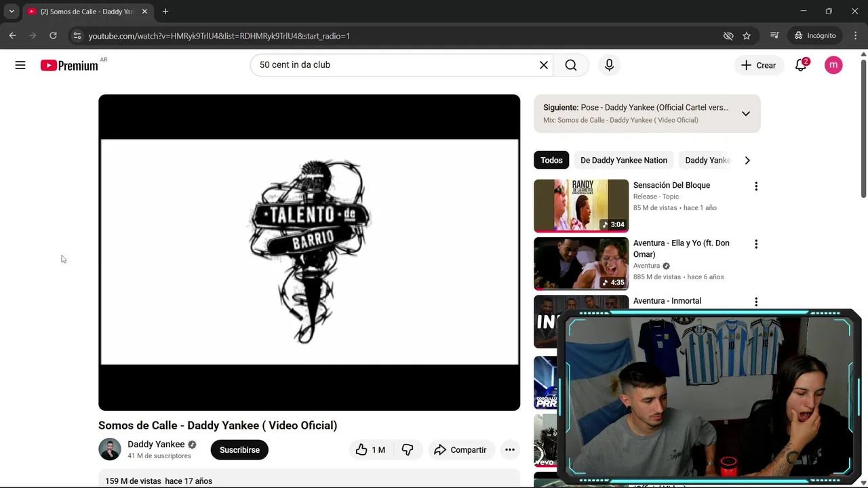
Task: Open options menu for Ella y Yo
Action: [756, 244]
